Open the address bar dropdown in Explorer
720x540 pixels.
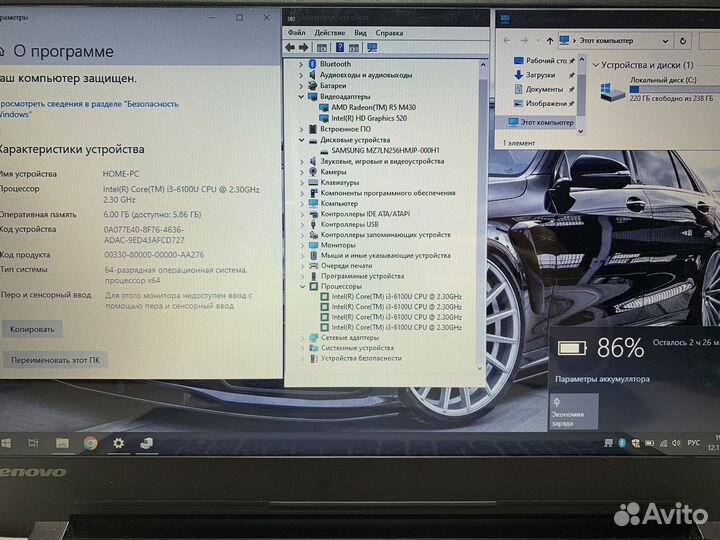[x=665, y=41]
